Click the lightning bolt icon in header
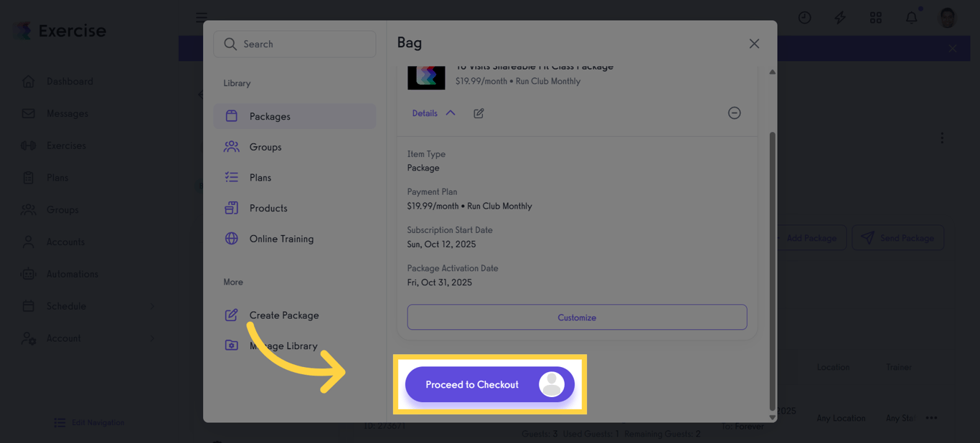This screenshot has width=980, height=443. click(x=840, y=17)
